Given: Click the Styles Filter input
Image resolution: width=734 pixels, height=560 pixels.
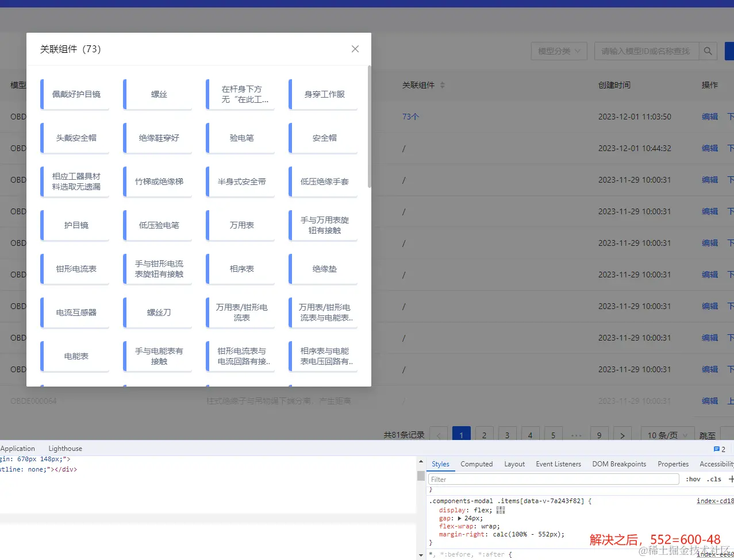Looking at the screenshot, I should [x=554, y=479].
